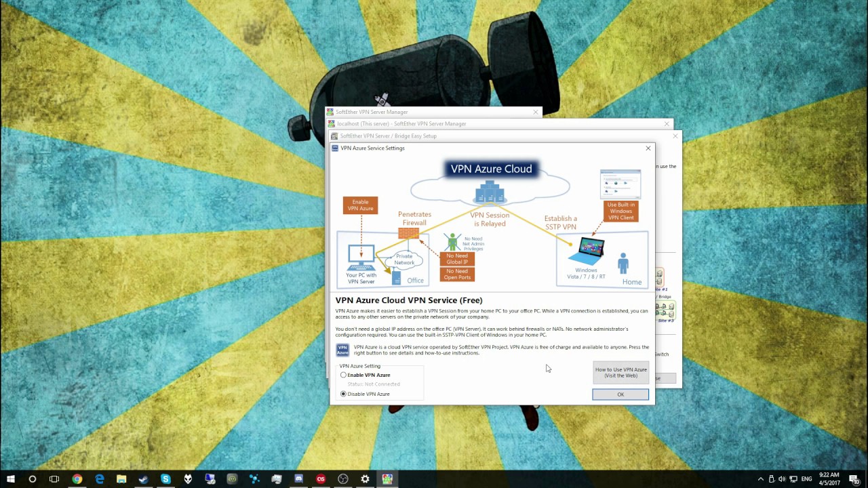
Task: Close the VPN Azure Service Settings dialog
Action: coord(648,148)
